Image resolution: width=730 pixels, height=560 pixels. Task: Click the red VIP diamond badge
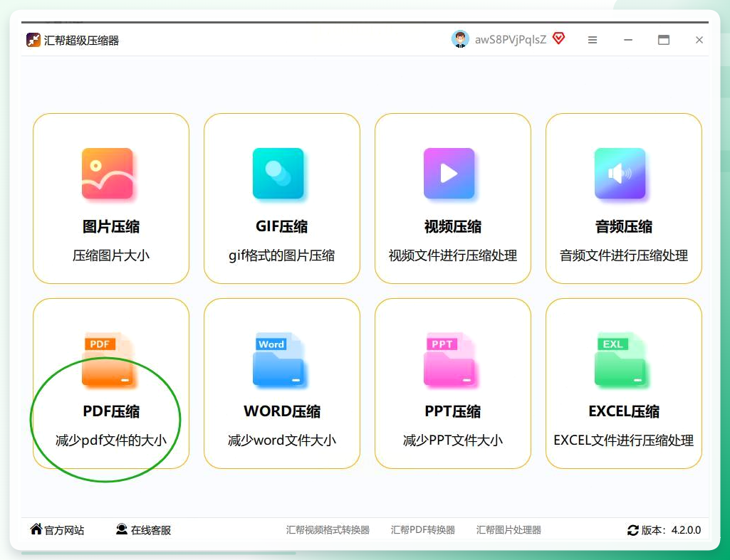(x=558, y=39)
